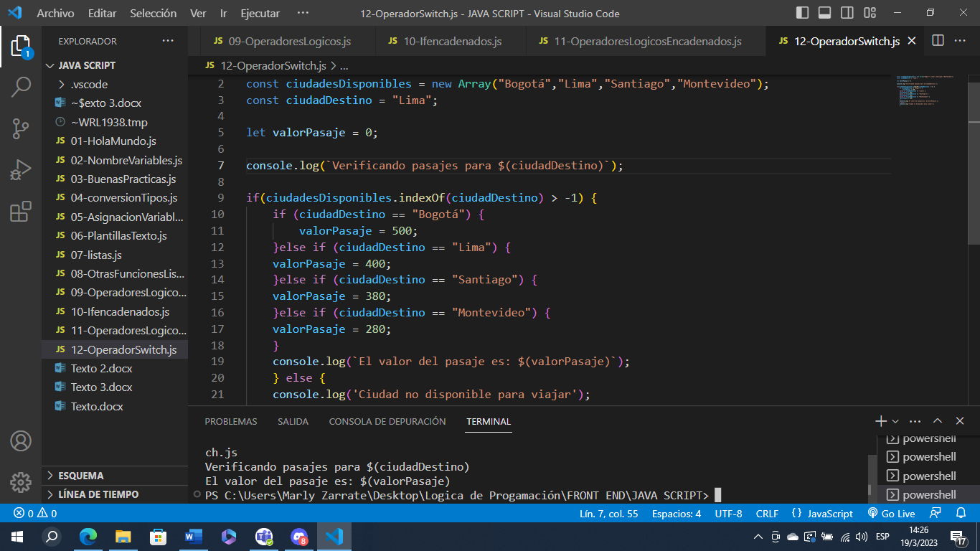
Task: Click Espacios: 4 indentation setting
Action: point(677,514)
